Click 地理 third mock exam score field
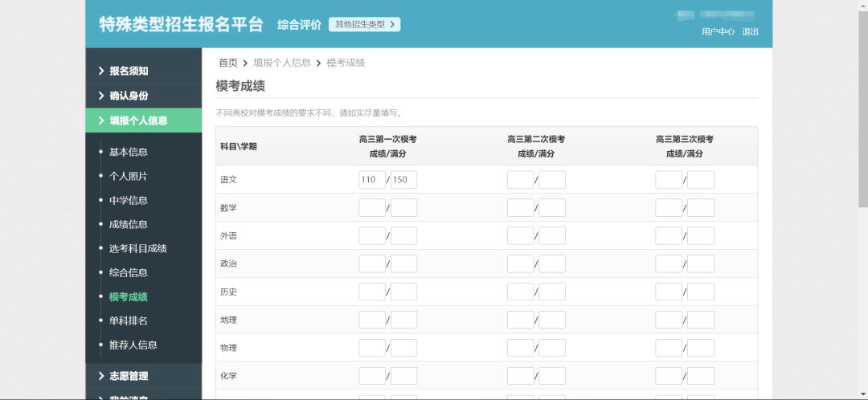The height and width of the screenshot is (400, 868). point(669,320)
